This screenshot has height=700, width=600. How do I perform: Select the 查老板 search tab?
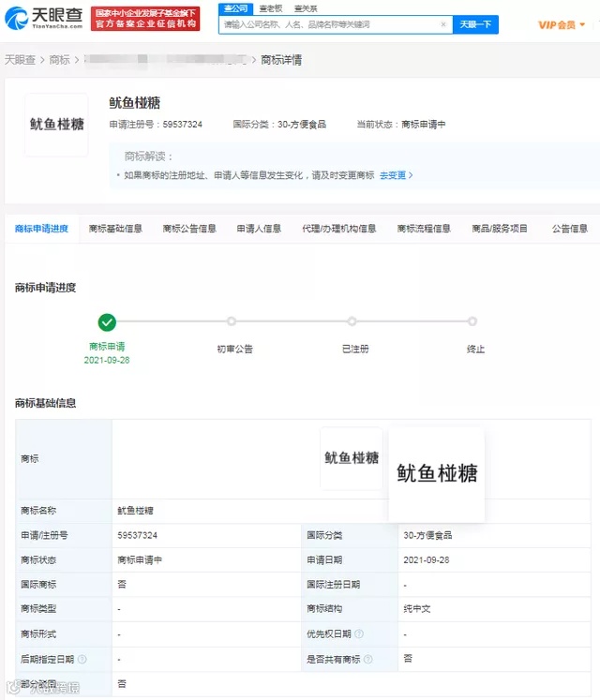click(271, 8)
